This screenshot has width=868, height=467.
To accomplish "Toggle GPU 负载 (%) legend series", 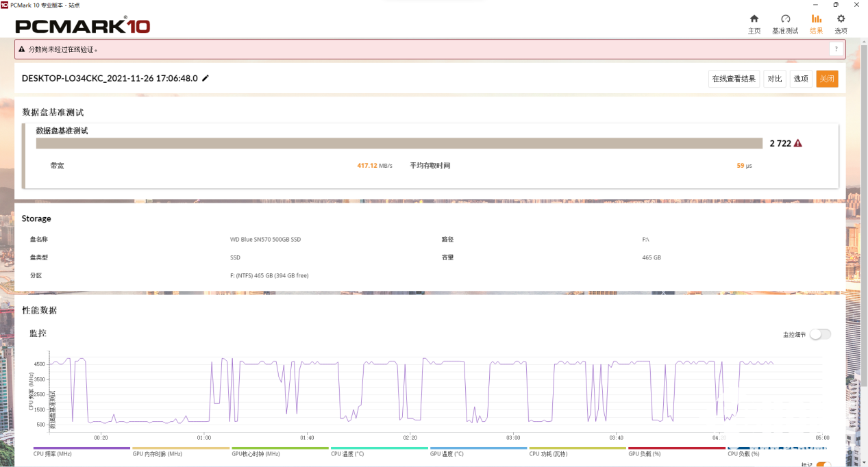I will click(x=676, y=452).
